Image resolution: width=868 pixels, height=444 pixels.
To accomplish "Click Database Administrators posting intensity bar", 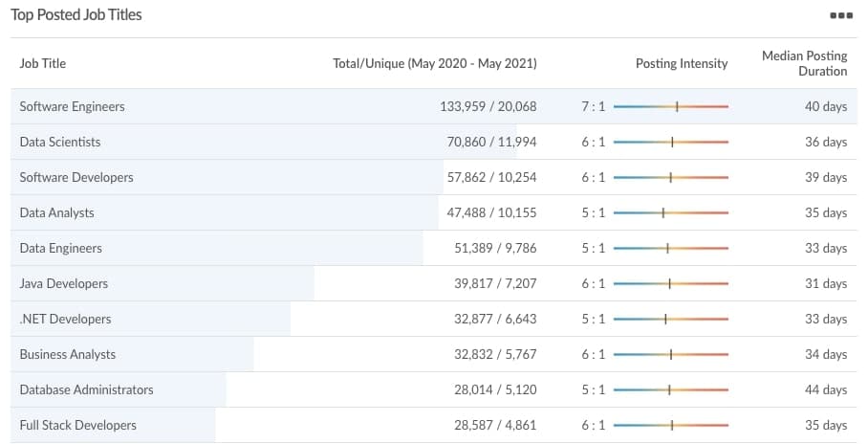I will pos(671,389).
